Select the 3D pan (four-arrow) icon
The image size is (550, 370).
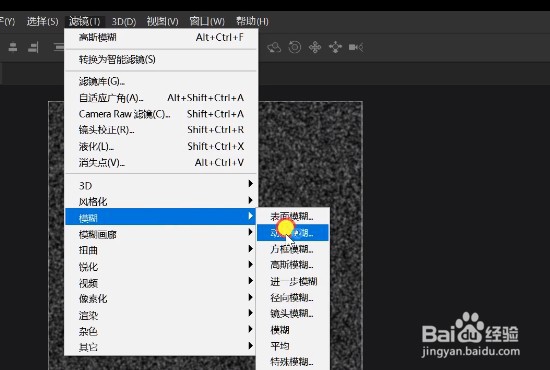(x=315, y=47)
